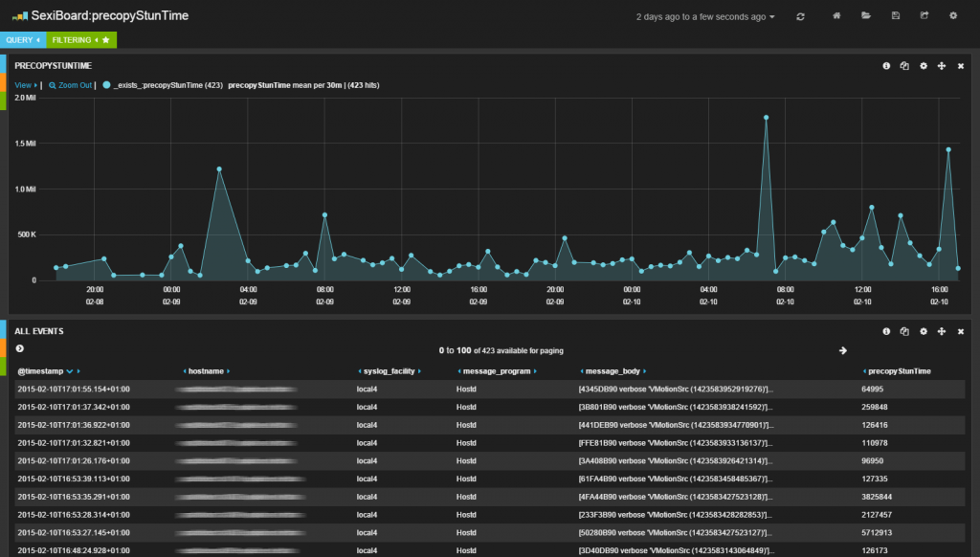Toggle the star in the Filtering tab
The image size is (980, 557).
click(x=106, y=40)
